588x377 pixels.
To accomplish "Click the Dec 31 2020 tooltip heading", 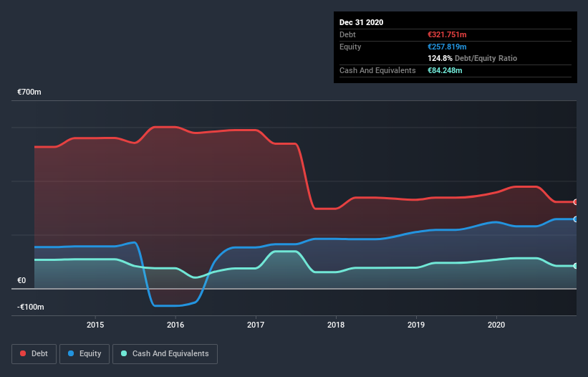I will point(361,22).
